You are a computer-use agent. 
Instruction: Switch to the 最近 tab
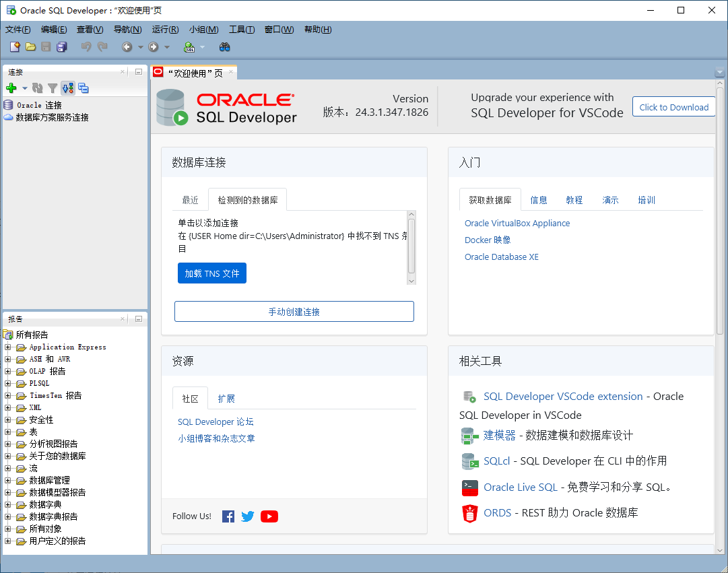191,200
